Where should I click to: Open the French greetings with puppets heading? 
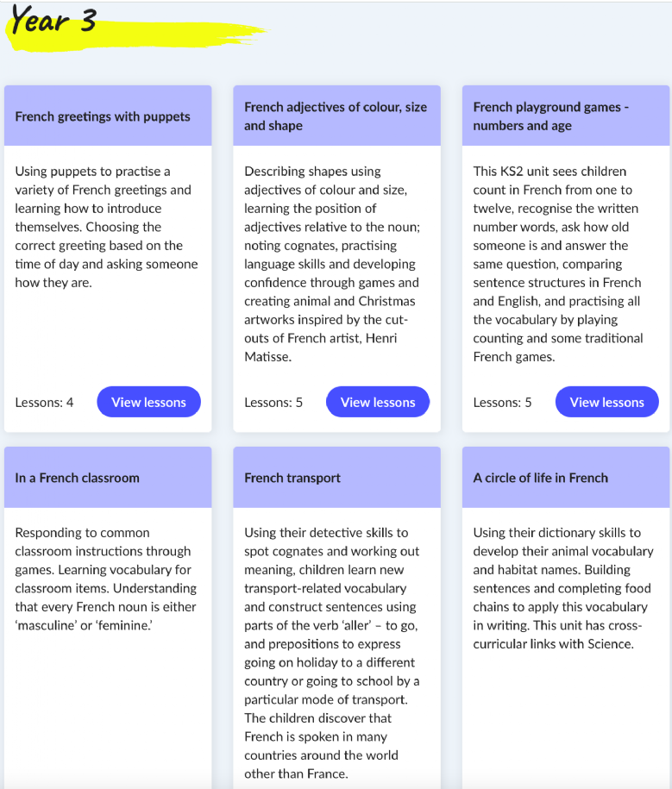point(103,116)
